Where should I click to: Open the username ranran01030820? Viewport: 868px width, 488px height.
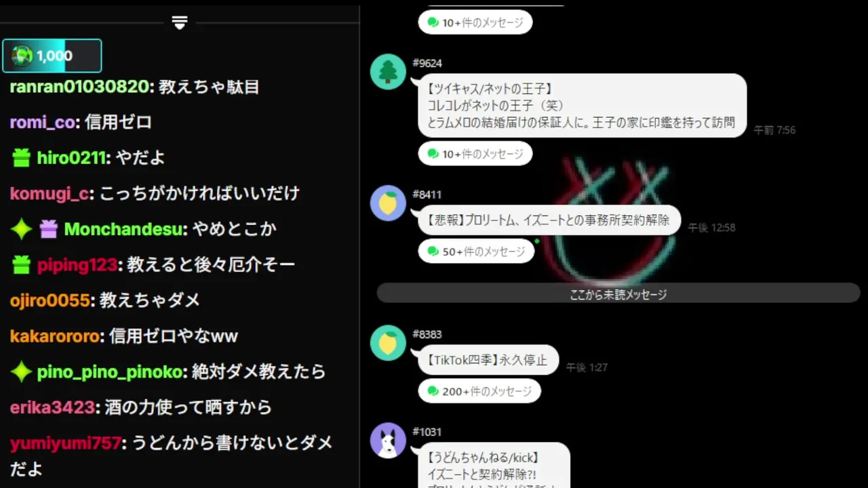79,87
